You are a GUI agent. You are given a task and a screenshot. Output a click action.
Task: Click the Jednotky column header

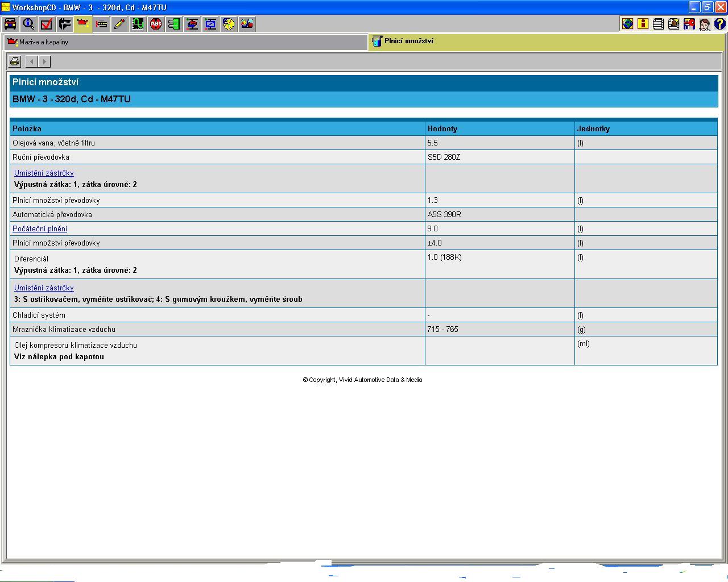coord(646,128)
